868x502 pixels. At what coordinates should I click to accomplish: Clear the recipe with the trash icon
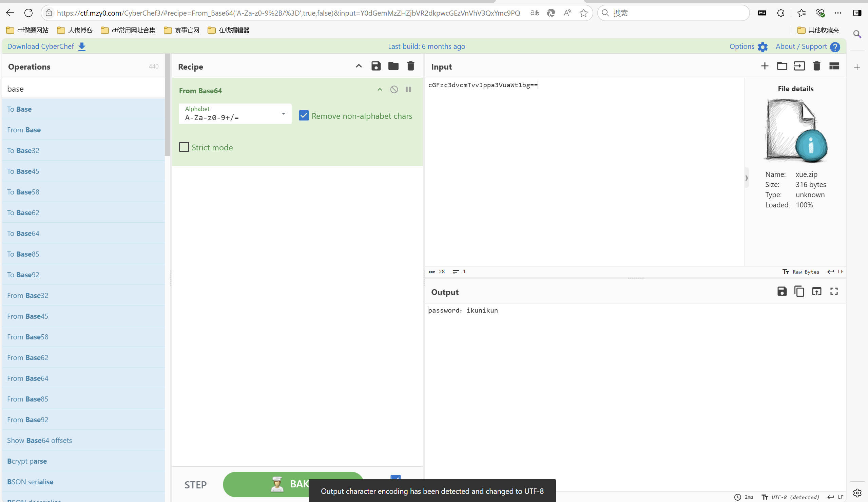[410, 66]
